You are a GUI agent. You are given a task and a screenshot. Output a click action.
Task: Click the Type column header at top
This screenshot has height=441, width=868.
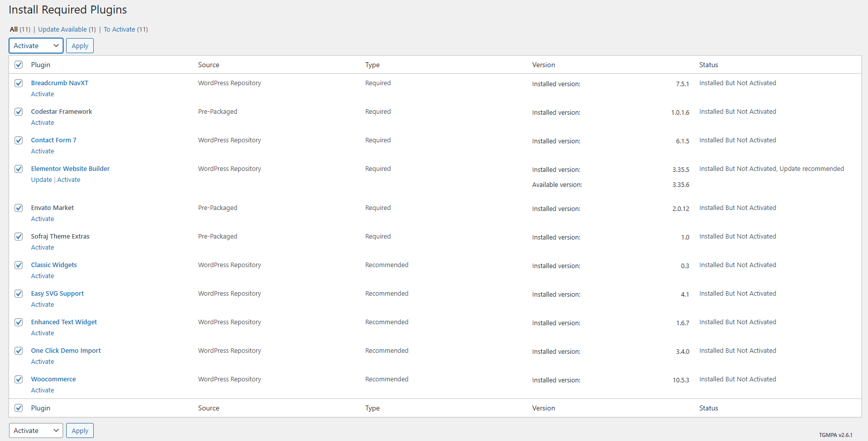372,65
